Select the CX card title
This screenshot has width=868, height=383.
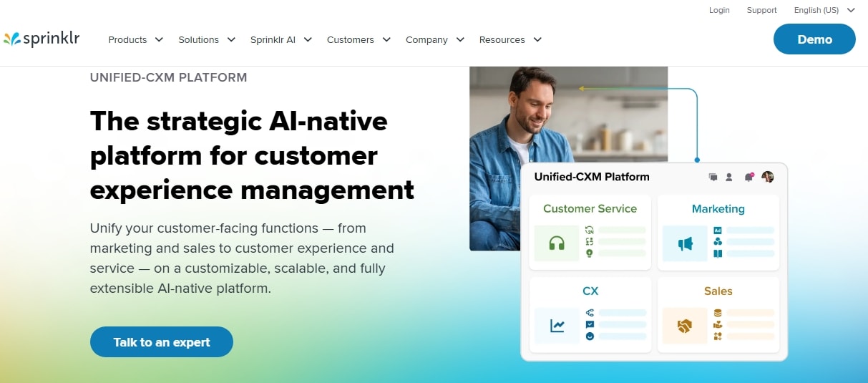point(590,291)
